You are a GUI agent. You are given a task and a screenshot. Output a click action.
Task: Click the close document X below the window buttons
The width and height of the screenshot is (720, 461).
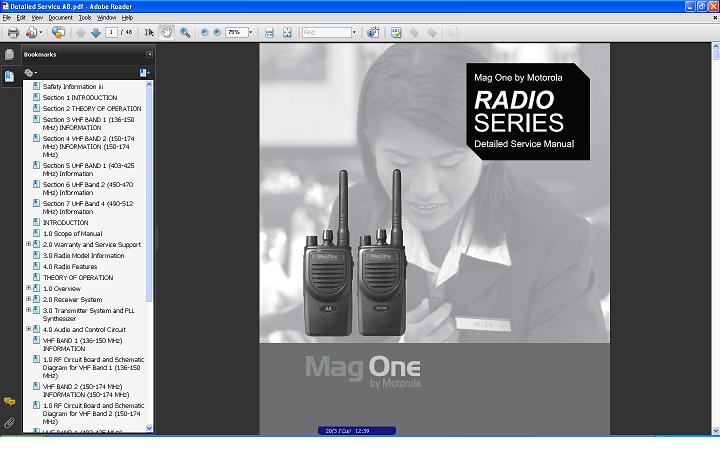(715, 17)
